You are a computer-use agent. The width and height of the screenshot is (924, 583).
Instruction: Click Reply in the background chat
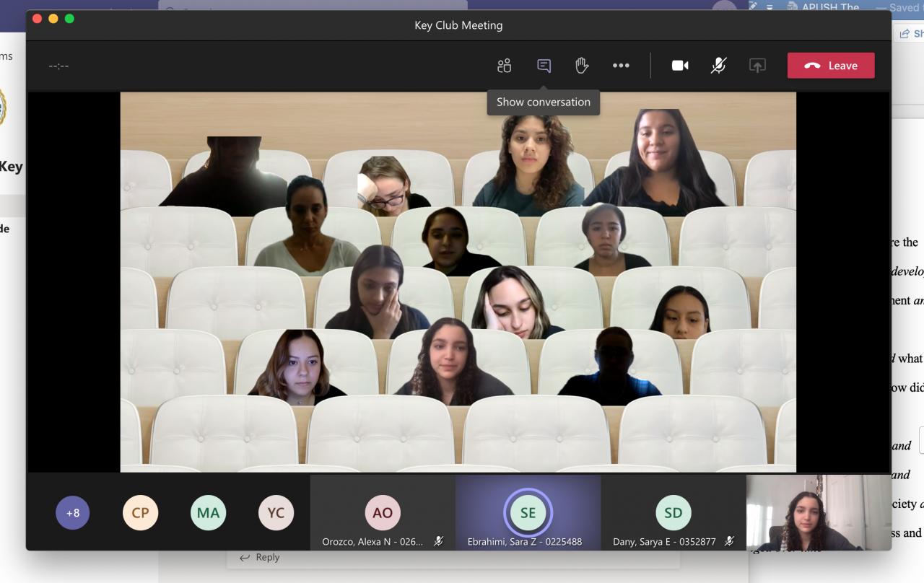click(x=260, y=557)
